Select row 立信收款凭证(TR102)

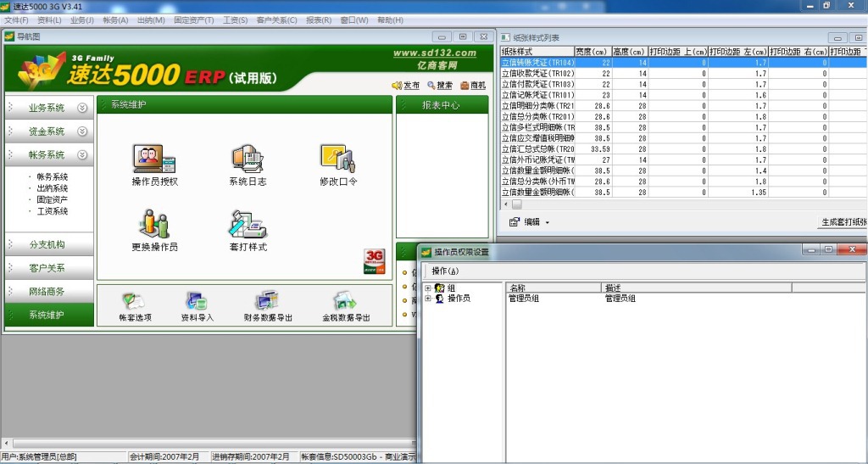click(684, 74)
